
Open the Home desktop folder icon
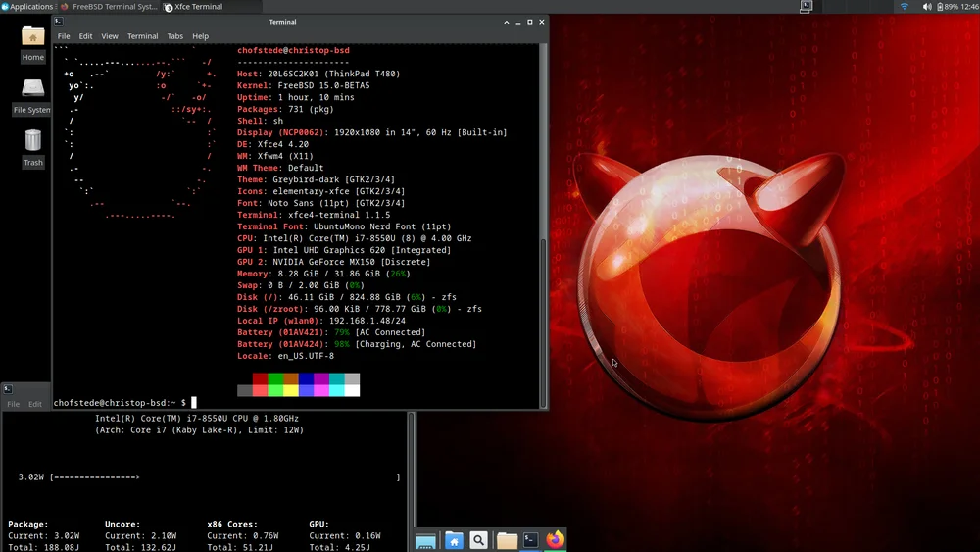(33, 43)
